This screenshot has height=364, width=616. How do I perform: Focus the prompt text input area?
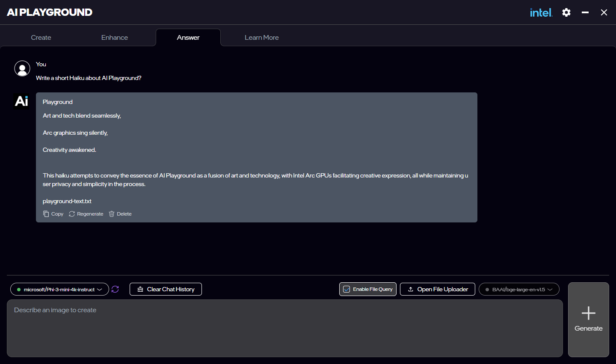click(x=284, y=328)
